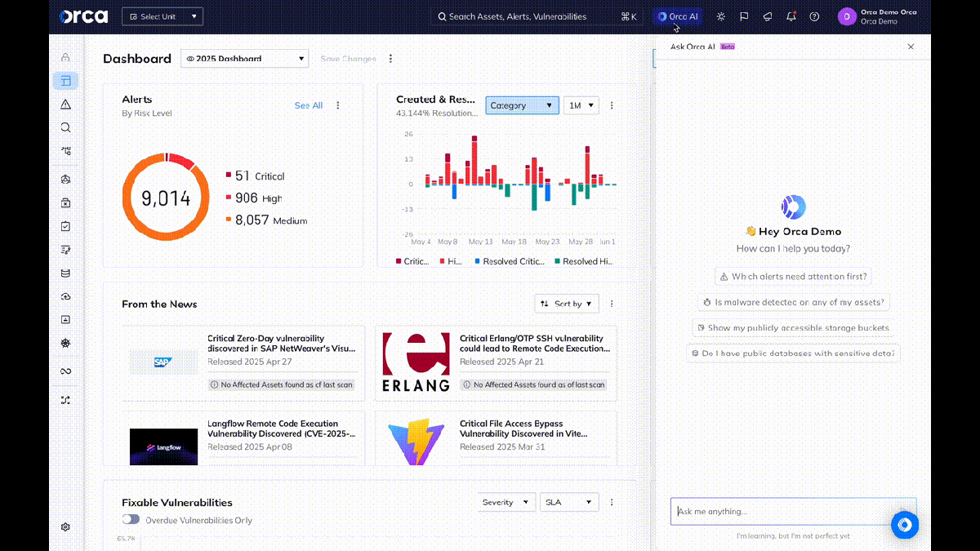Open the Select Unit dropdown
Viewport: 980px width, 551px height.
pos(163,16)
